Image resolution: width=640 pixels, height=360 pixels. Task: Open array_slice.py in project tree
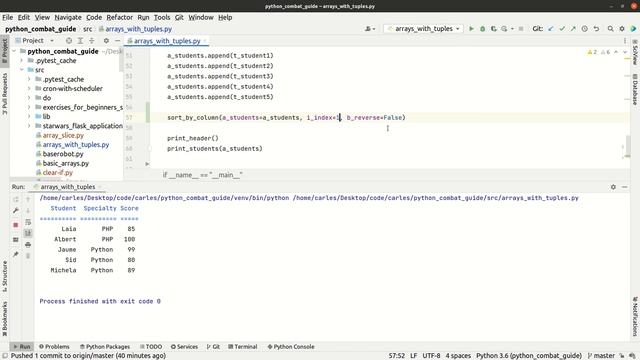tap(63, 135)
